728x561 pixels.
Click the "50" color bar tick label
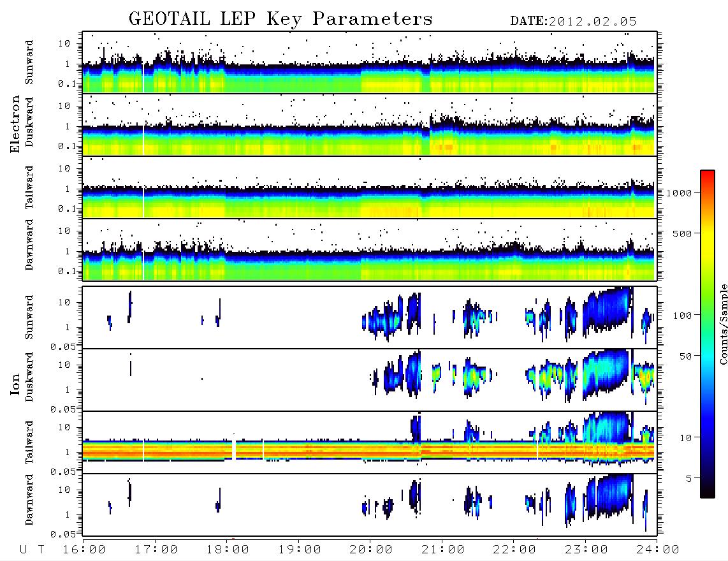click(685, 356)
